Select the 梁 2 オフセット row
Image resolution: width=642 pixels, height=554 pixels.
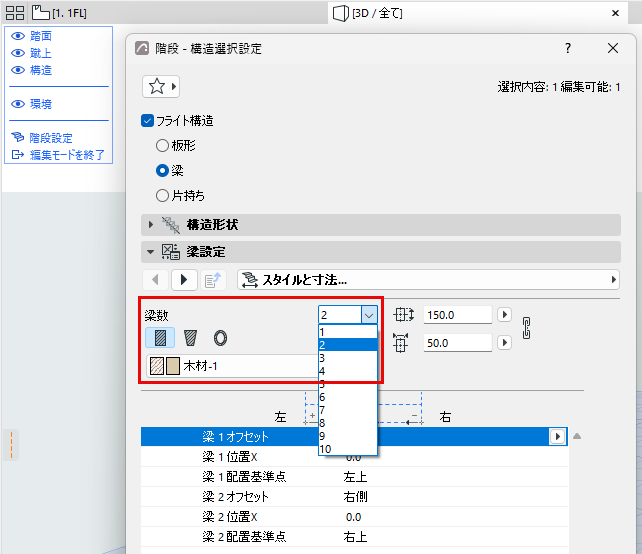point(354,497)
